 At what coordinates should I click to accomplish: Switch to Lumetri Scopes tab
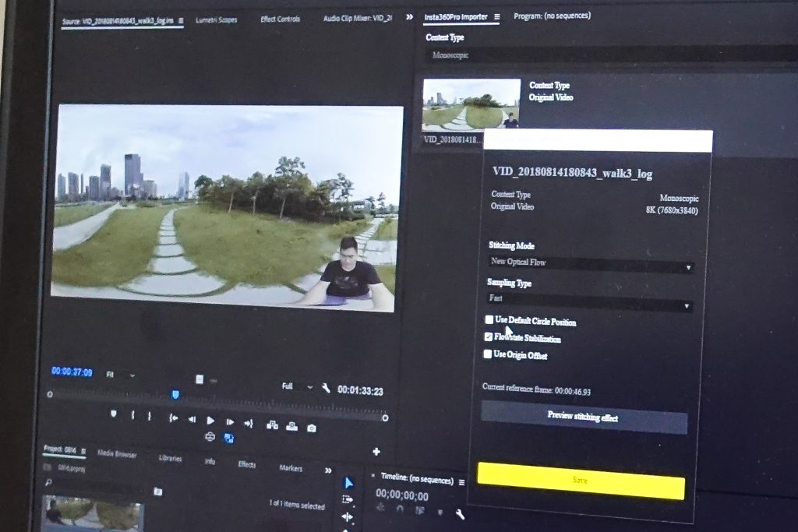217,19
